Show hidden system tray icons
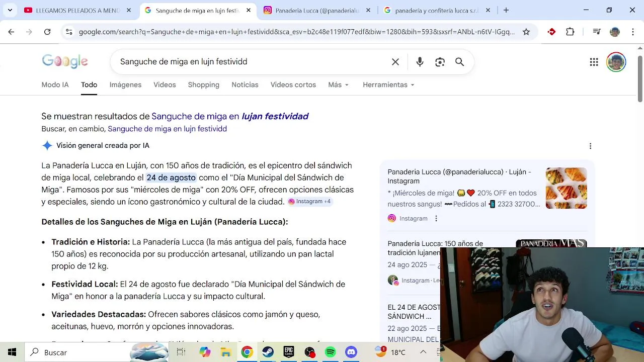The height and width of the screenshot is (362, 644). (x=423, y=352)
